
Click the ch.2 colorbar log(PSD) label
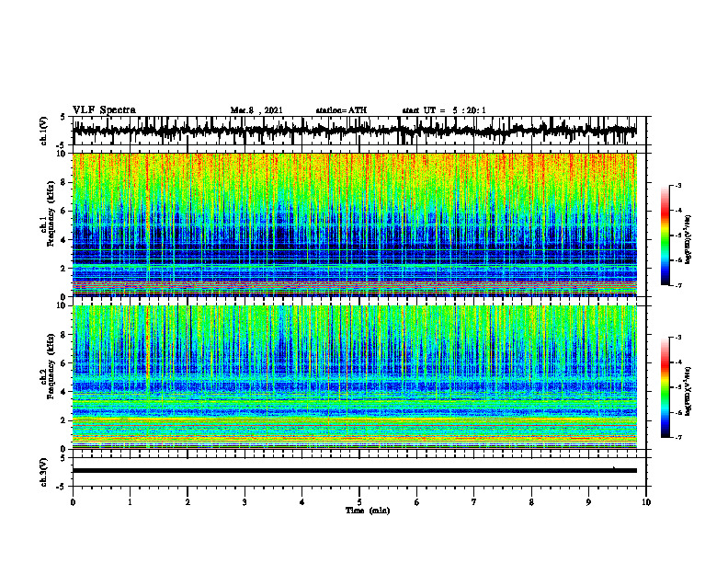pos(688,391)
